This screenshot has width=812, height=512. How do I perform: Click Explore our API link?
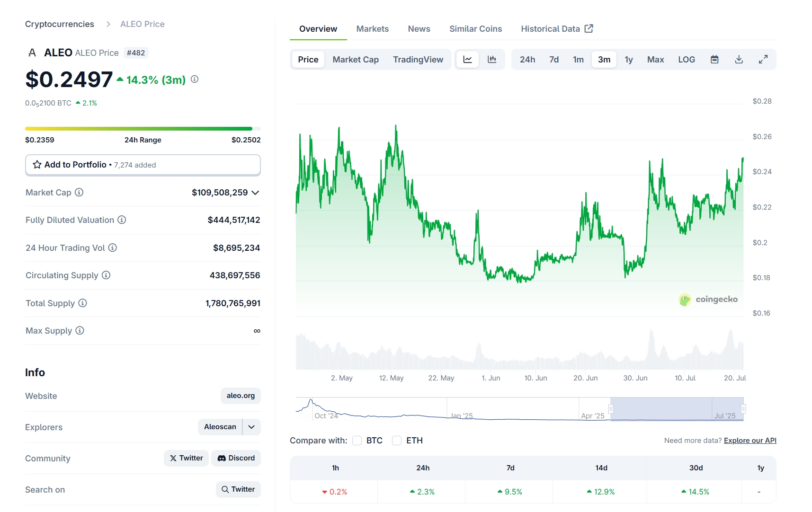[x=750, y=441]
